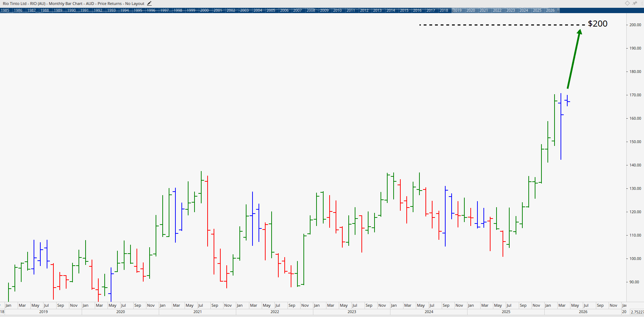This screenshot has height=317, width=644.
Task: Select 2000 in the top timeline bar
Action: tap(204, 10)
